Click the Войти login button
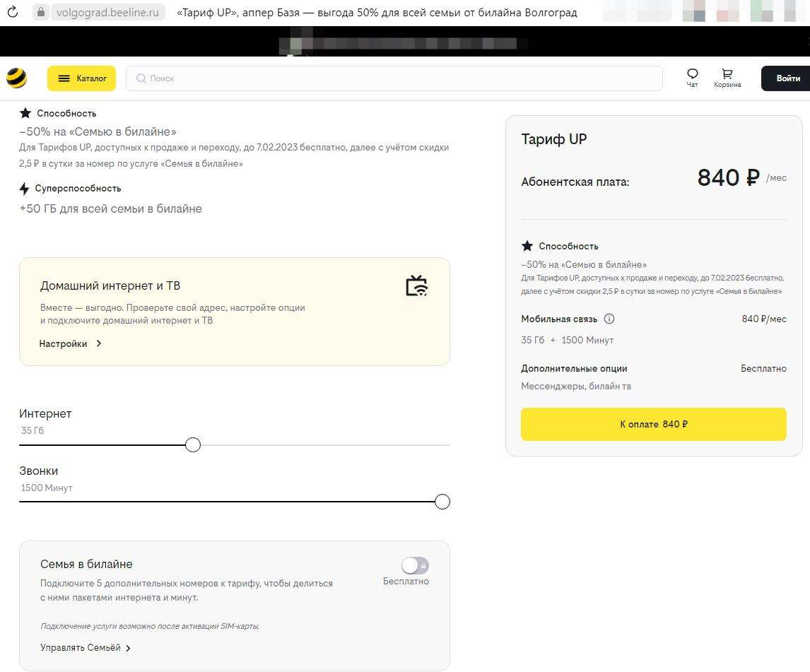 coord(787,78)
